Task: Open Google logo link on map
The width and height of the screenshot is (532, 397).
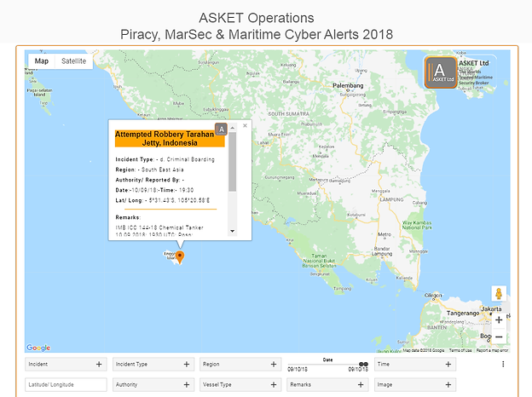Action: (38, 348)
